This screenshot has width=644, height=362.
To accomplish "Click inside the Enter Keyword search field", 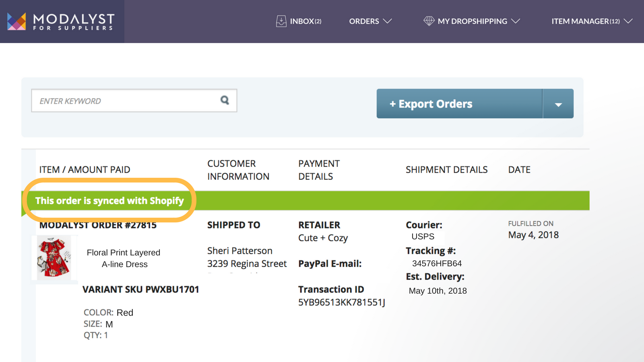I will tap(121, 101).
